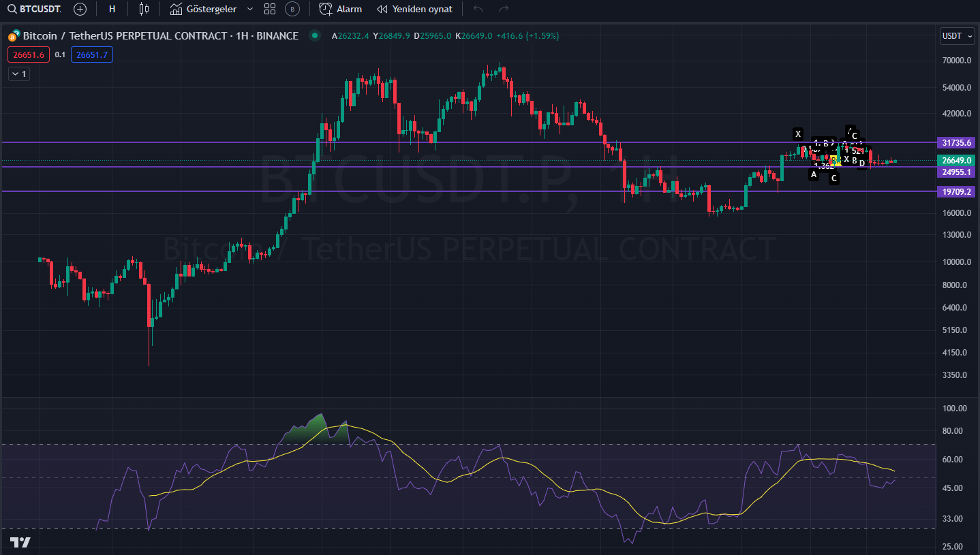Click the RSI scale value 100.00
980x555 pixels.
click(954, 409)
